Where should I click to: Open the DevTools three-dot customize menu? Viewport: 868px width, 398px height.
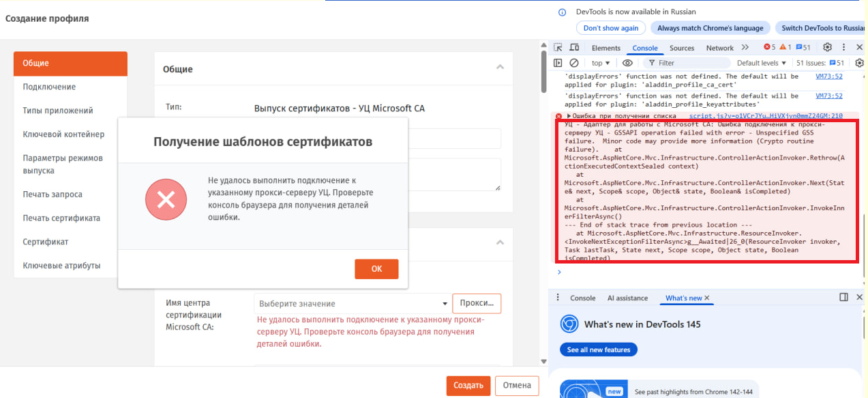(844, 48)
